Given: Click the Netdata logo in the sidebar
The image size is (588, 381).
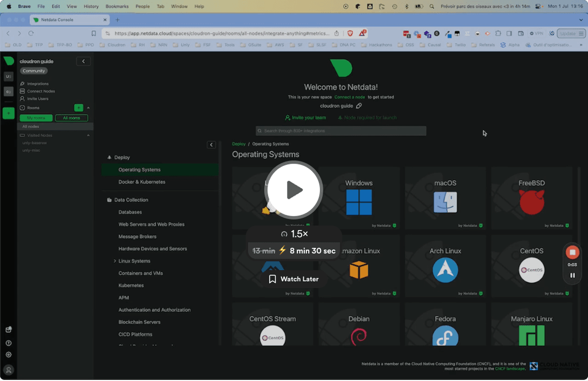Looking at the screenshot, I should [x=9, y=61].
